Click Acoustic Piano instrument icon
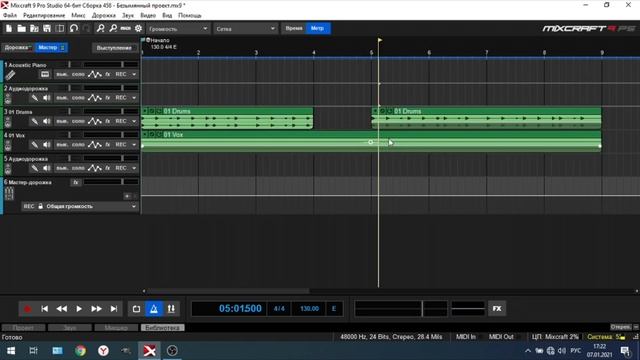640x360 pixels. point(10,75)
